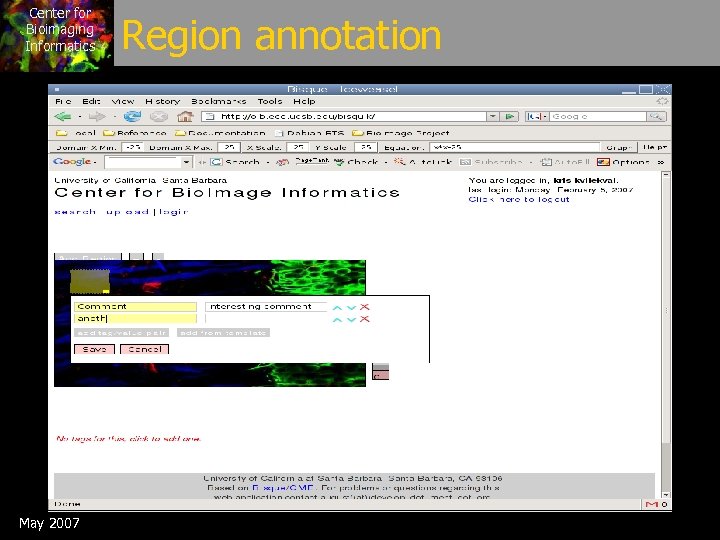This screenshot has height=540, width=720.
Task: Open the Google logo menu in toolbar
Action: [74, 162]
